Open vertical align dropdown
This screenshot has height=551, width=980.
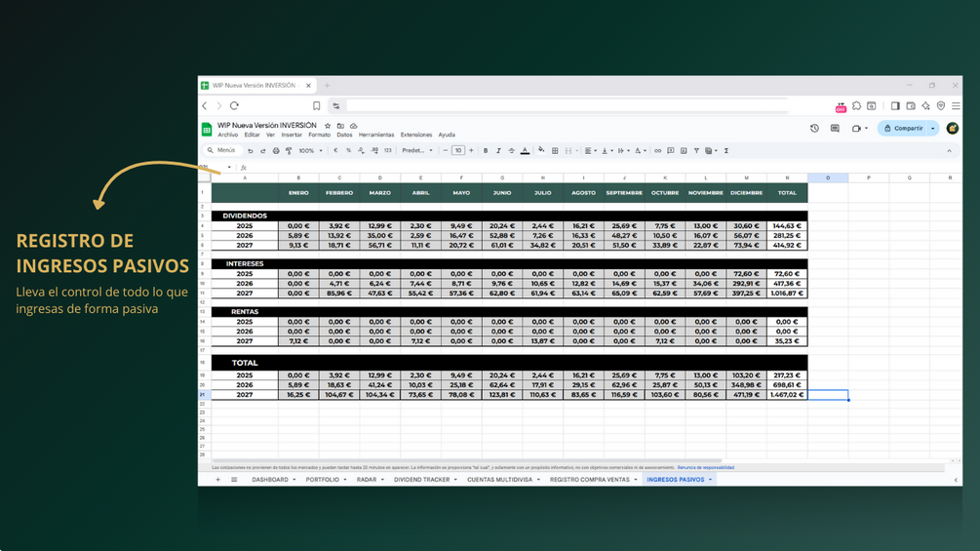pyautogui.click(x=607, y=150)
